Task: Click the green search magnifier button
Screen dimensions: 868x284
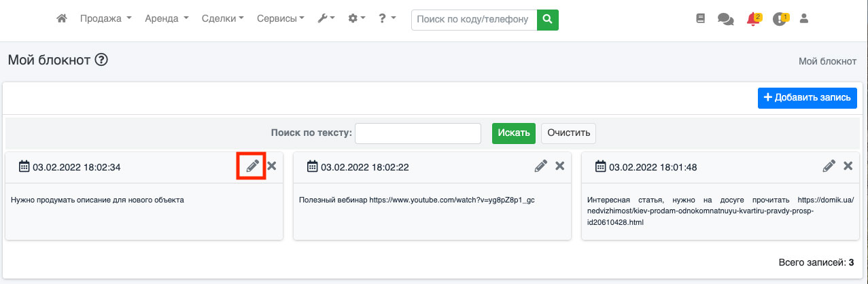Action: pos(547,20)
